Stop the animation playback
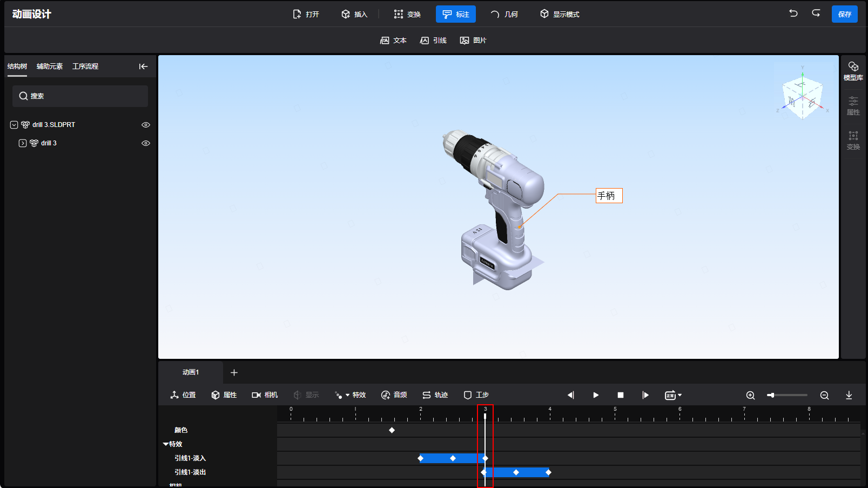 tap(621, 395)
